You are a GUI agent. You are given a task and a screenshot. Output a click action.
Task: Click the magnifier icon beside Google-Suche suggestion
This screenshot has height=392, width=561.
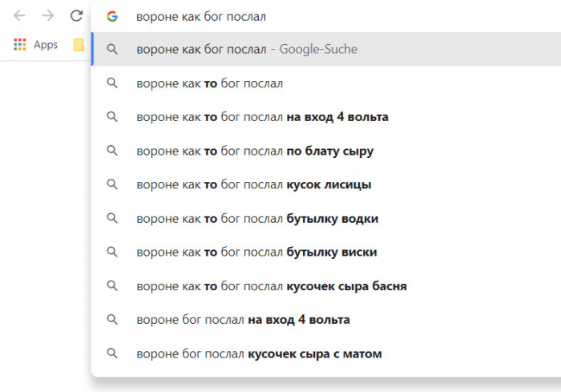(x=113, y=49)
